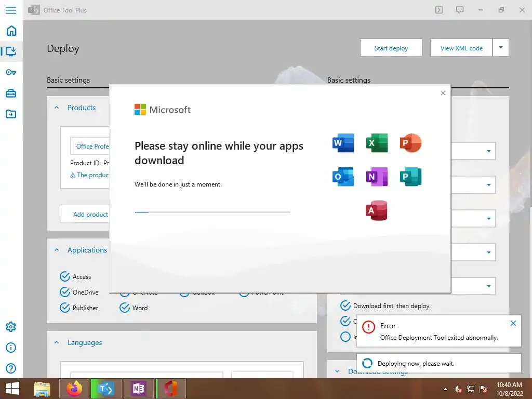
Task: Open the feedback chat icon in title bar
Action: 460,10
